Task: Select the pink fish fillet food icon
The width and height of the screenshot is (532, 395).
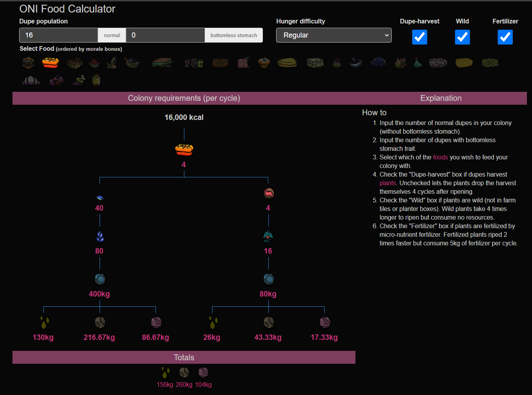Action: (243, 63)
